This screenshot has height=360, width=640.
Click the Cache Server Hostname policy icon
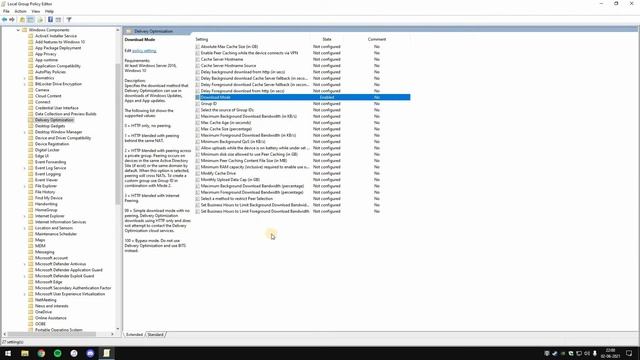pos(198,59)
